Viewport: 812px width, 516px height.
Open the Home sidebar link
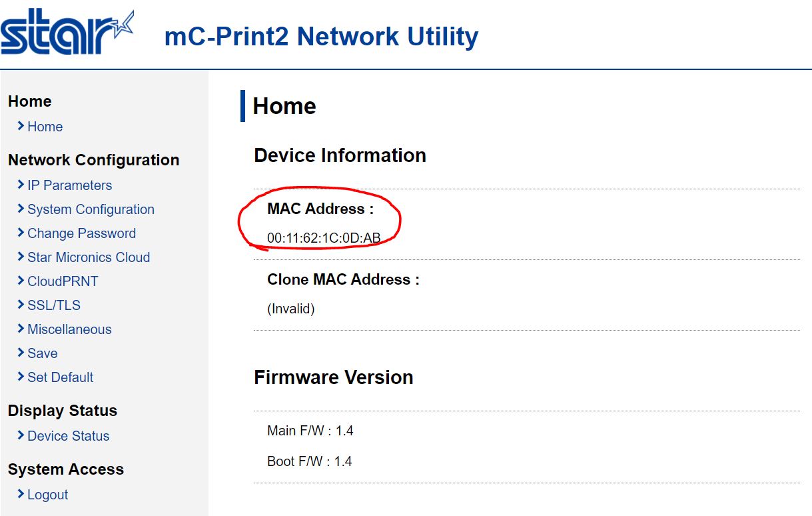pyautogui.click(x=45, y=127)
